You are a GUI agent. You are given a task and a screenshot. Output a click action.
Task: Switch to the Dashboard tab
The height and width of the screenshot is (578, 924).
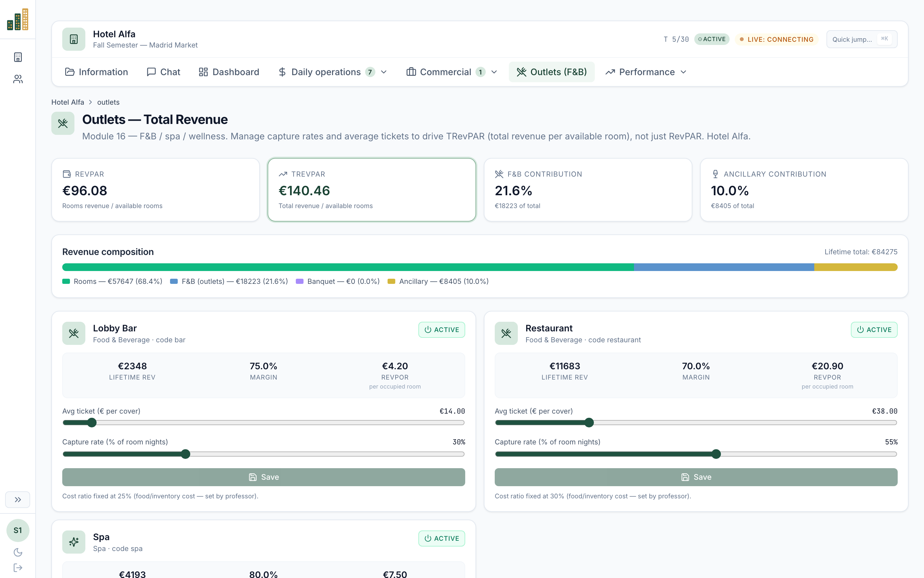tap(229, 72)
